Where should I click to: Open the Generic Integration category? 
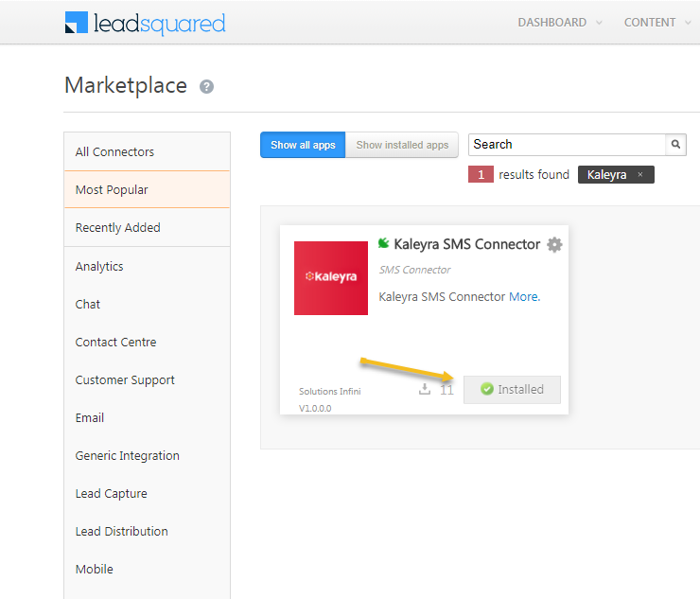coord(147,455)
